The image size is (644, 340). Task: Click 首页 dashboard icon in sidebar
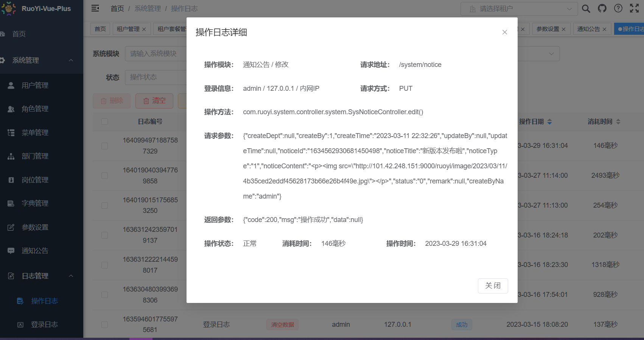point(3,34)
